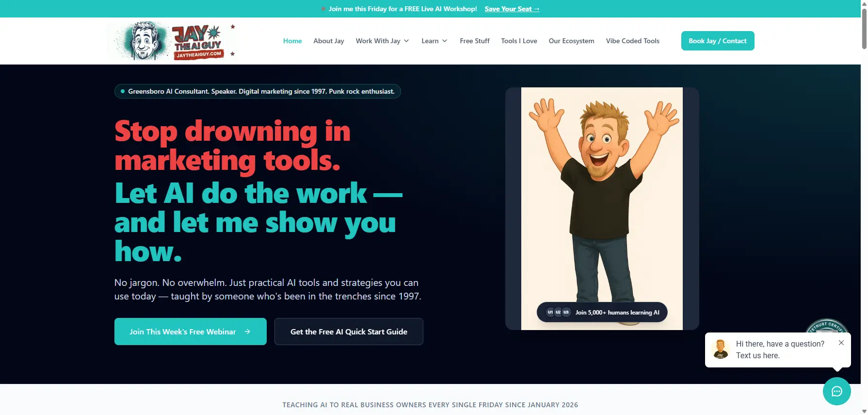This screenshot has height=415, width=868.
Task: Click the 'Join 5,000+ humans learning AI' badge
Action: (602, 312)
